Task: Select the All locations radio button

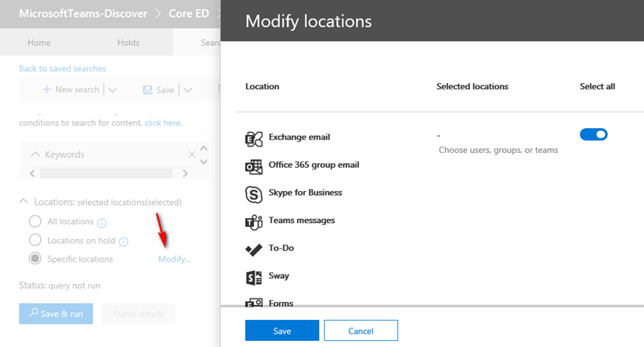Action: (36, 221)
